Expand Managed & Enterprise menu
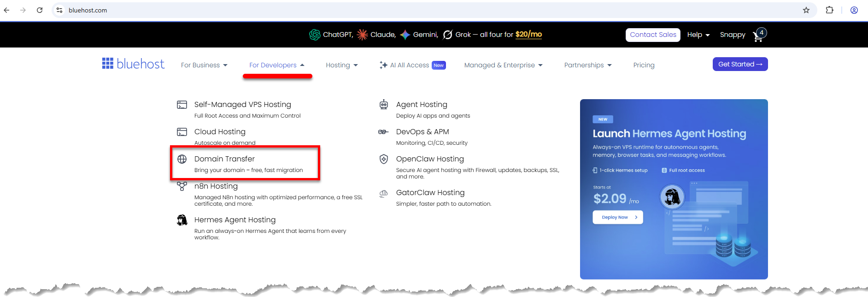The height and width of the screenshot is (297, 868). click(504, 65)
